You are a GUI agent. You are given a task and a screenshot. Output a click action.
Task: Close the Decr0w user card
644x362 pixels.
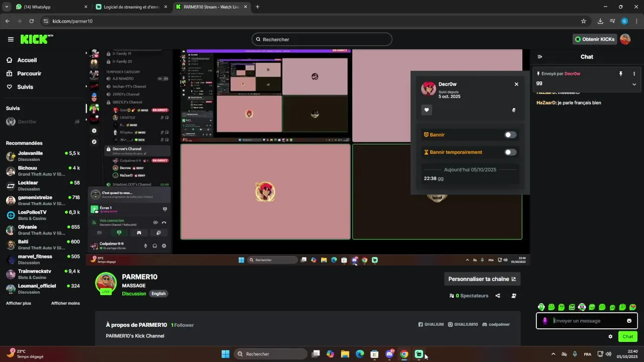(x=516, y=84)
